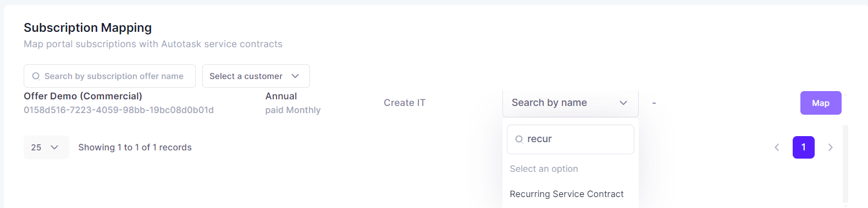Click into the 'recur' filter field
The width and height of the screenshot is (868, 208).
click(x=571, y=139)
